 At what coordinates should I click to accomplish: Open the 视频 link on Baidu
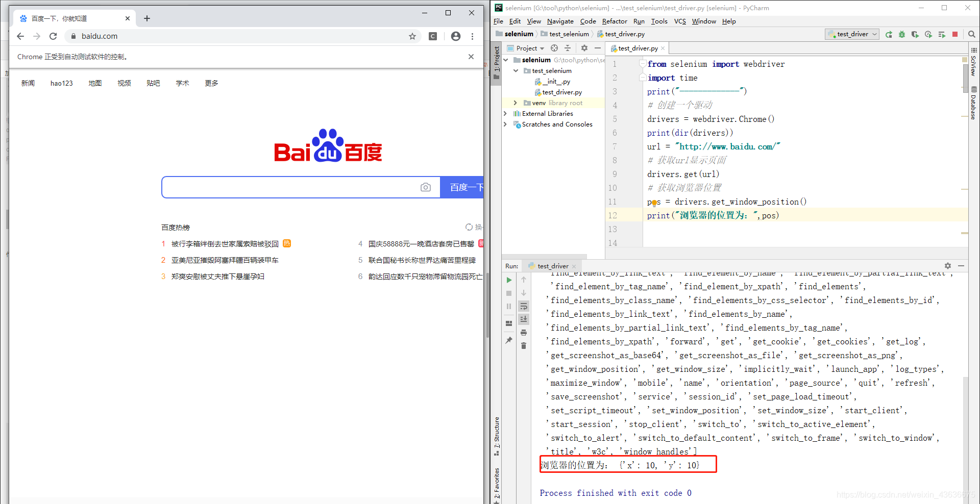click(124, 83)
